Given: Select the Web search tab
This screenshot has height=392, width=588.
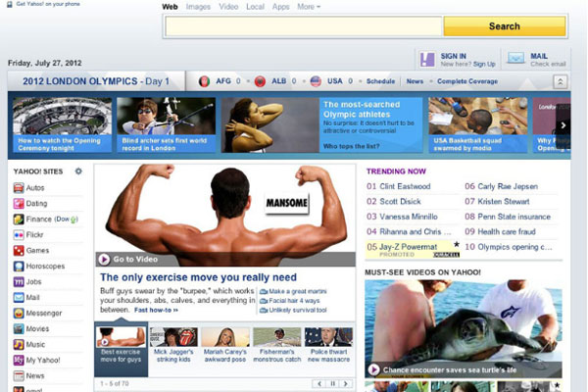Looking at the screenshot, I should coord(170,7).
